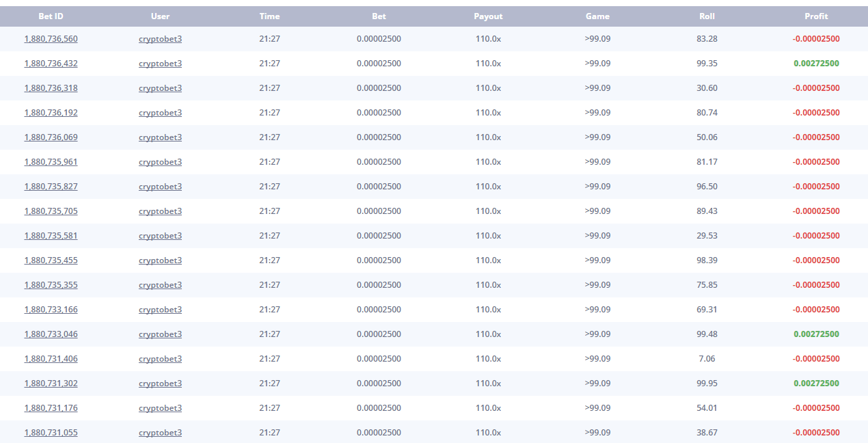Open bet ID 1,880,736,560 link

51,39
